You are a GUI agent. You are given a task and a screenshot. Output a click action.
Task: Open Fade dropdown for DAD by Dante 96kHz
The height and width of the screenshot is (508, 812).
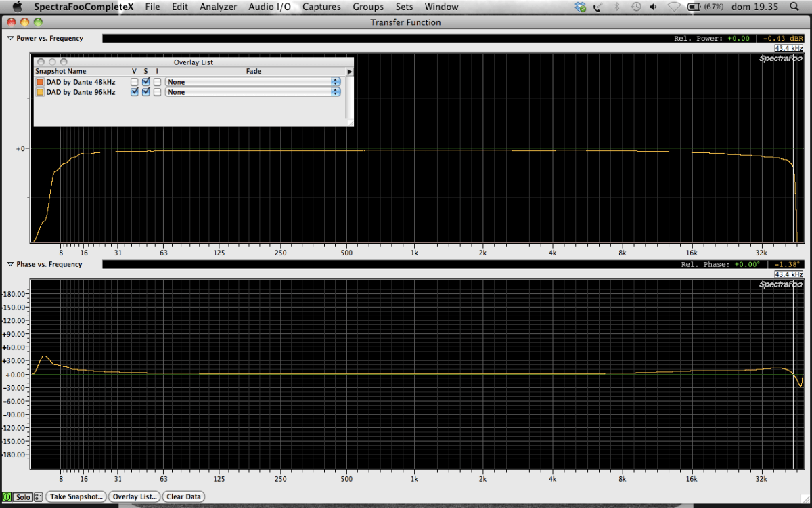[x=252, y=92]
